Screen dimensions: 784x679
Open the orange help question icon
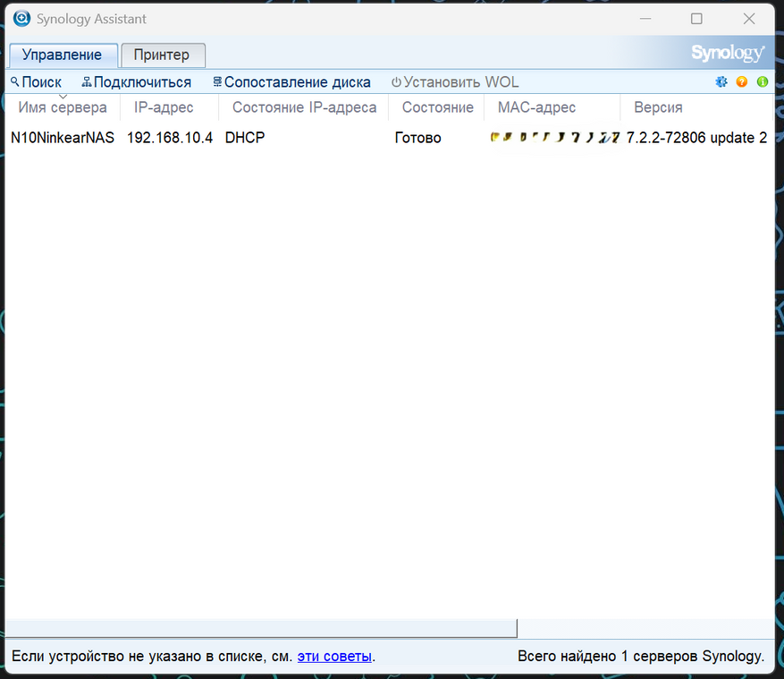coord(741,81)
